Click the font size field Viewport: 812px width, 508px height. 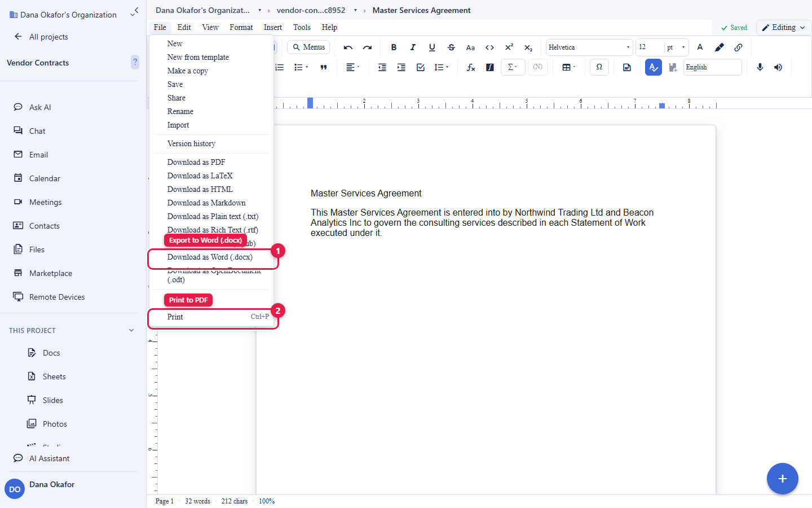[x=650, y=47]
